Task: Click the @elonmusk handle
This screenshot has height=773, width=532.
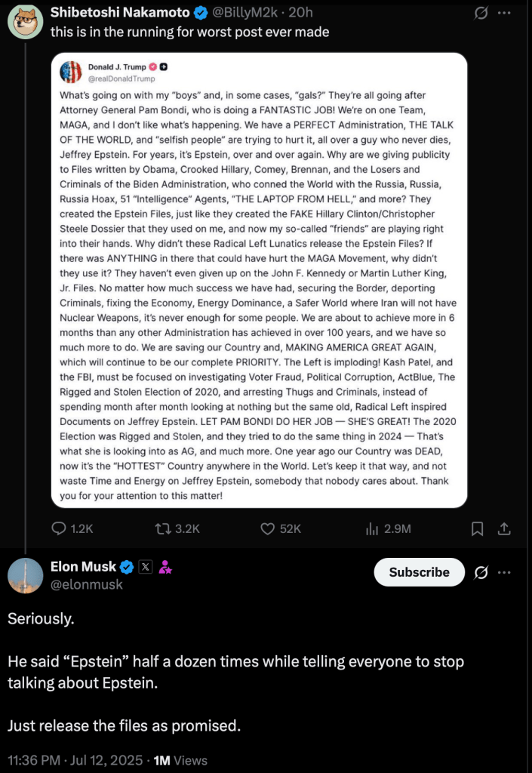Action: point(86,584)
